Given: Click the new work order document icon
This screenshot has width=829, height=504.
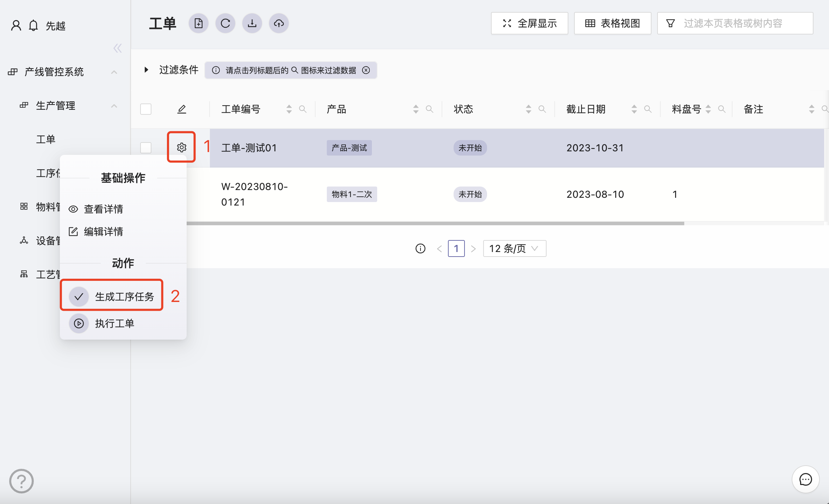Looking at the screenshot, I should [x=199, y=24].
